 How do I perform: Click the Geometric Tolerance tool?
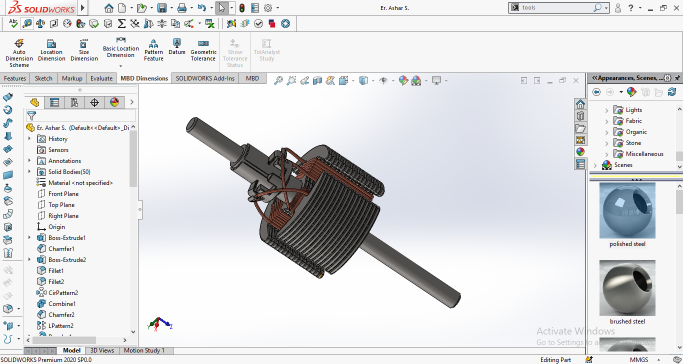click(203, 51)
